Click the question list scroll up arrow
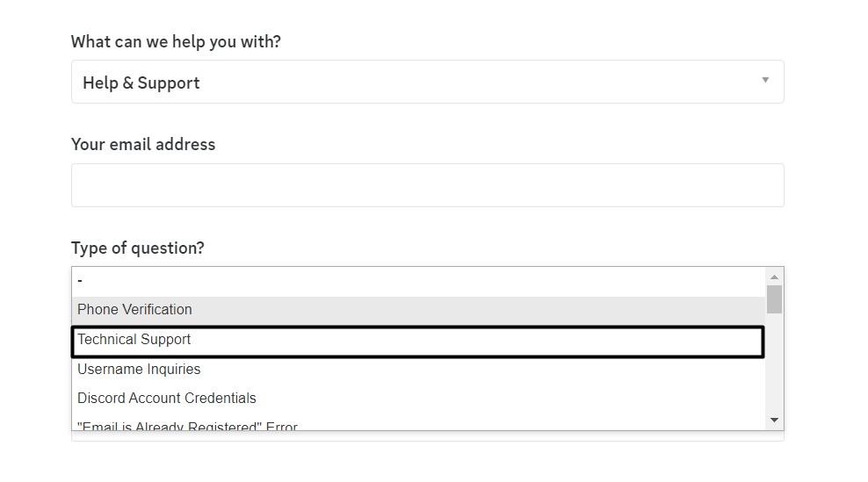Viewport: 868px width, 482px height. pos(774,276)
